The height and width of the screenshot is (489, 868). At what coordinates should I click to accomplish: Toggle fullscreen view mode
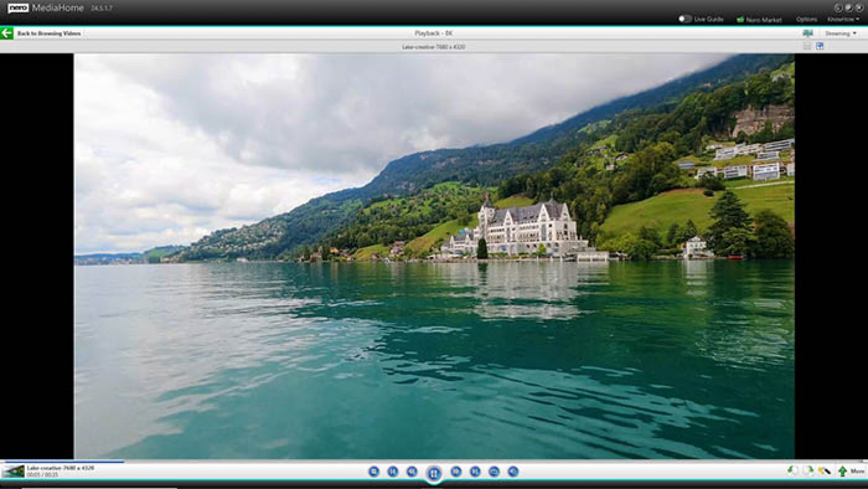(808, 46)
